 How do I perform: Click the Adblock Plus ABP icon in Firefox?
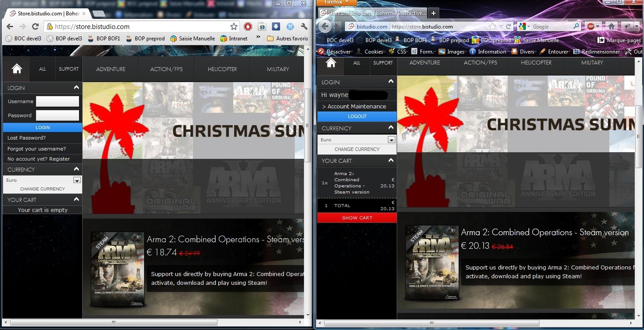click(x=591, y=26)
